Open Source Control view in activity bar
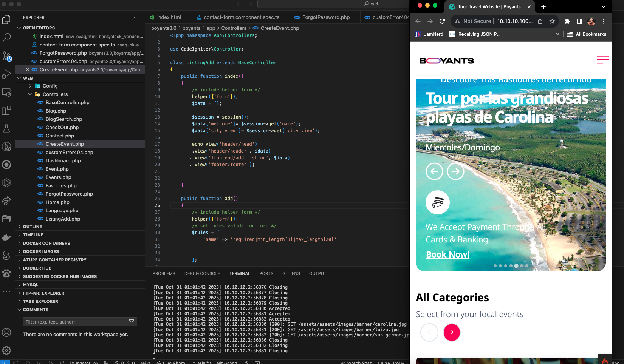This screenshot has width=624, height=364. tap(6, 56)
